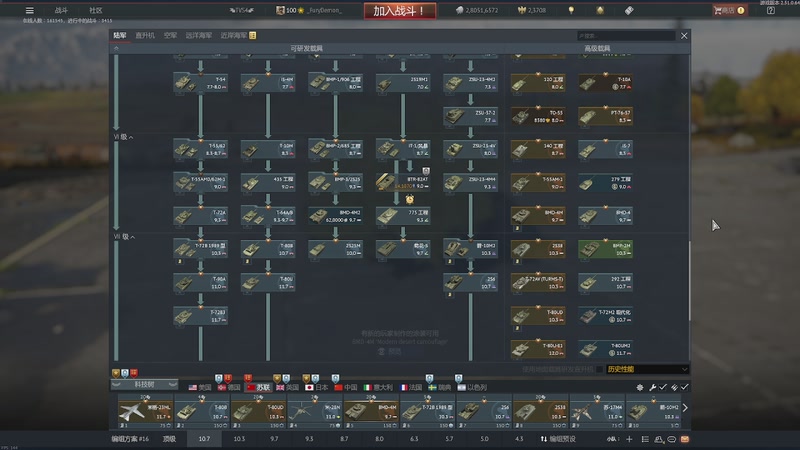Open the chat bubble icon

click(x=671, y=439)
